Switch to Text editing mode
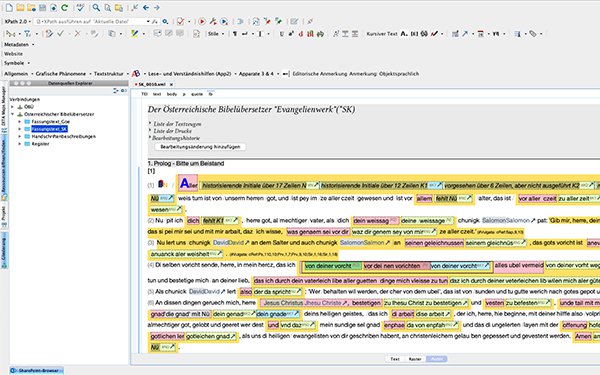Viewport: 600px width, 375px height. click(x=395, y=359)
